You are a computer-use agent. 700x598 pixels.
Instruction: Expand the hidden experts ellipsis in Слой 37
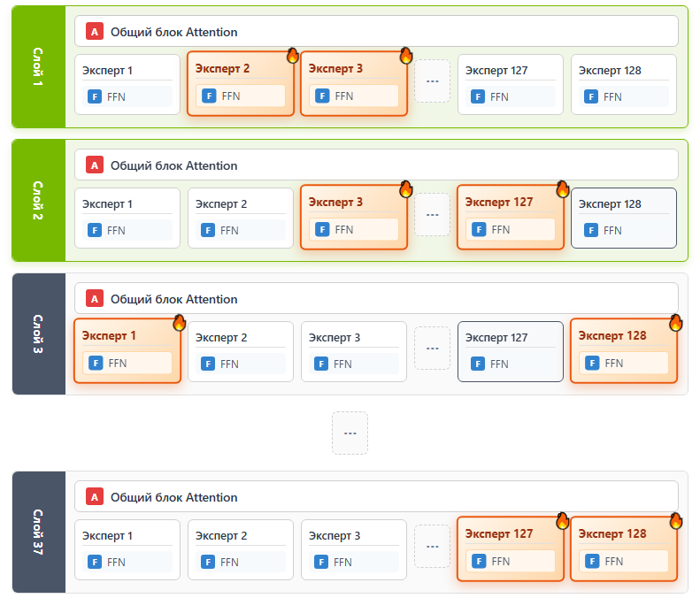tap(432, 545)
